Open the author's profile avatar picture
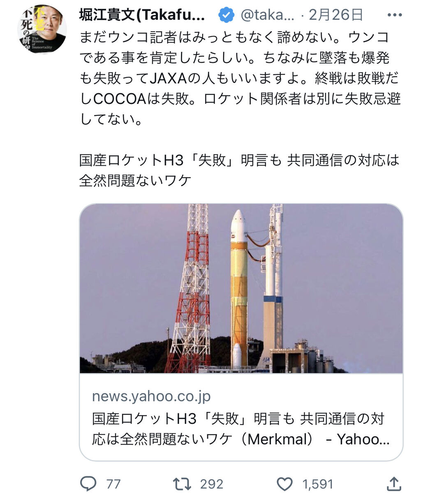 click(x=42, y=28)
